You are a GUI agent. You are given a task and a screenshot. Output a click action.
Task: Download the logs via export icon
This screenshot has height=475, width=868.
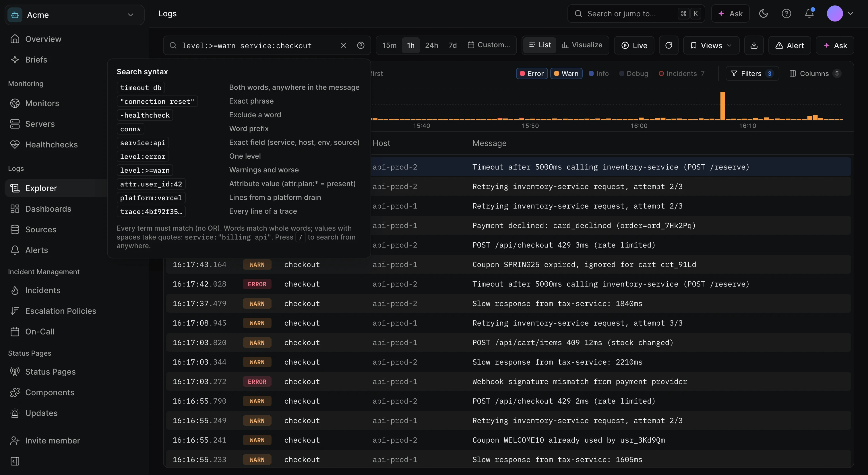(754, 45)
